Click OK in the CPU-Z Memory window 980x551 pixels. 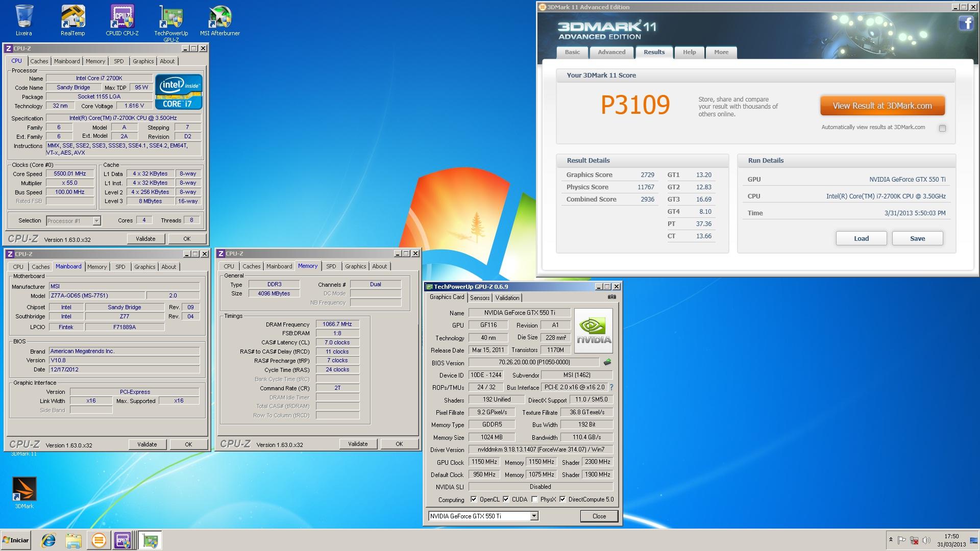pyautogui.click(x=399, y=444)
